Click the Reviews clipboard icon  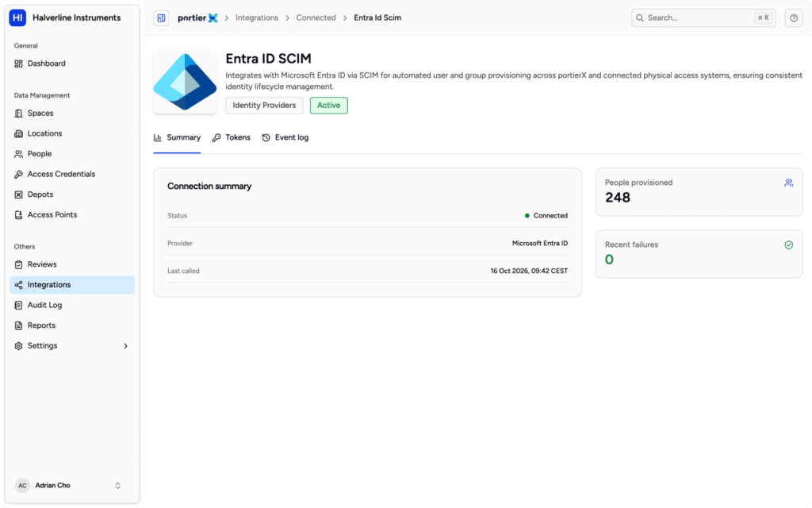click(x=19, y=264)
